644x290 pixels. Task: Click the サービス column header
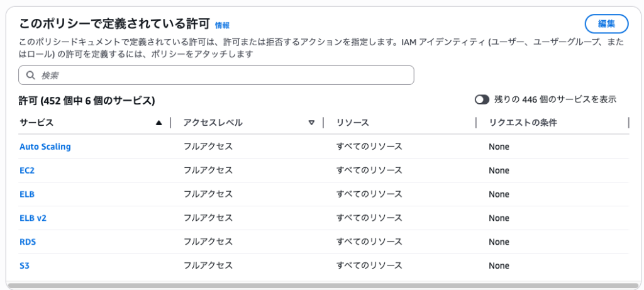(36, 123)
